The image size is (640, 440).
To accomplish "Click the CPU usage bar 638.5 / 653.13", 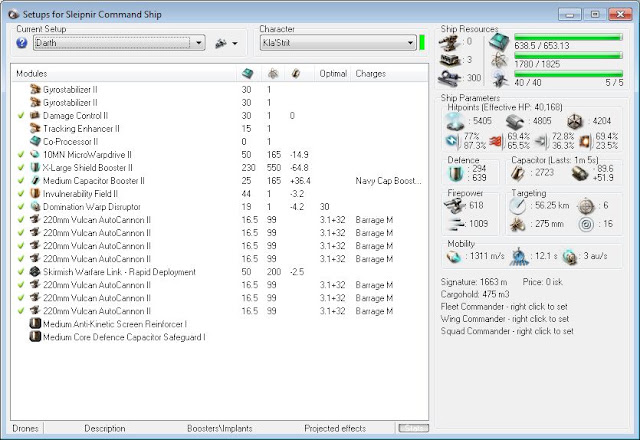I will 569,37.
